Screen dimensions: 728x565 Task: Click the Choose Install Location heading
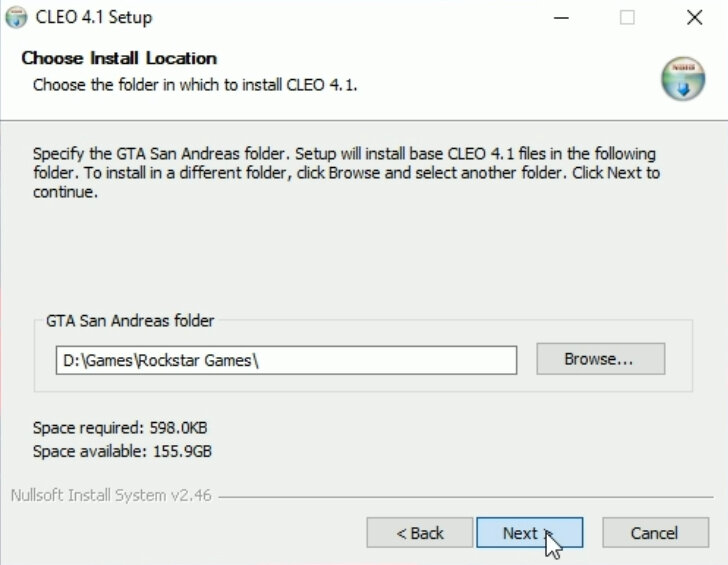(x=119, y=58)
